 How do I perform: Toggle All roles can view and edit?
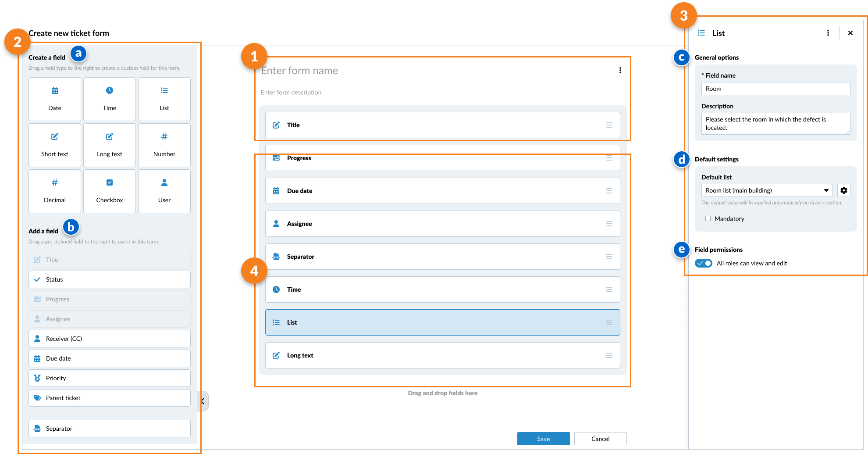[x=704, y=263]
